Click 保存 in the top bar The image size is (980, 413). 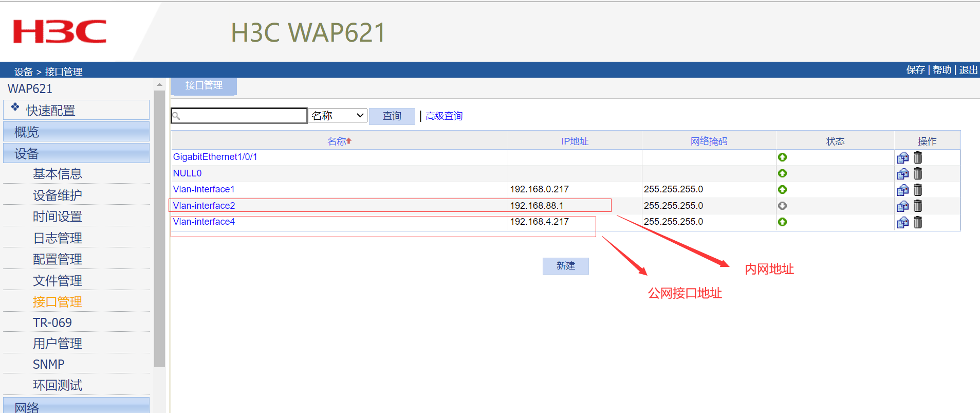coord(916,70)
